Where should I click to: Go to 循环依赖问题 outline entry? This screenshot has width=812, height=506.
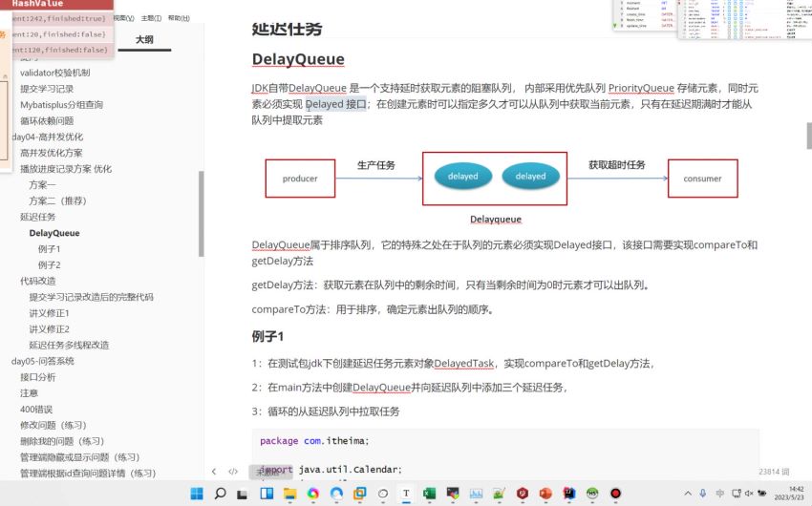click(x=47, y=120)
